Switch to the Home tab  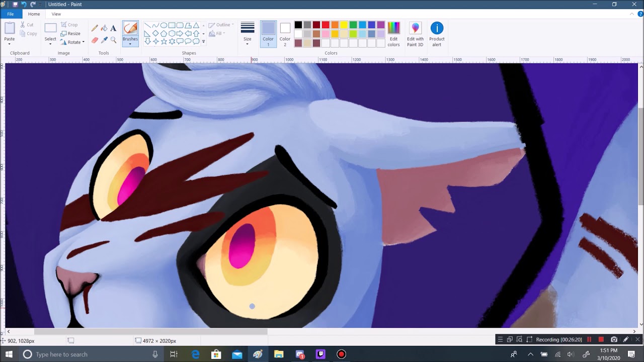click(34, 14)
